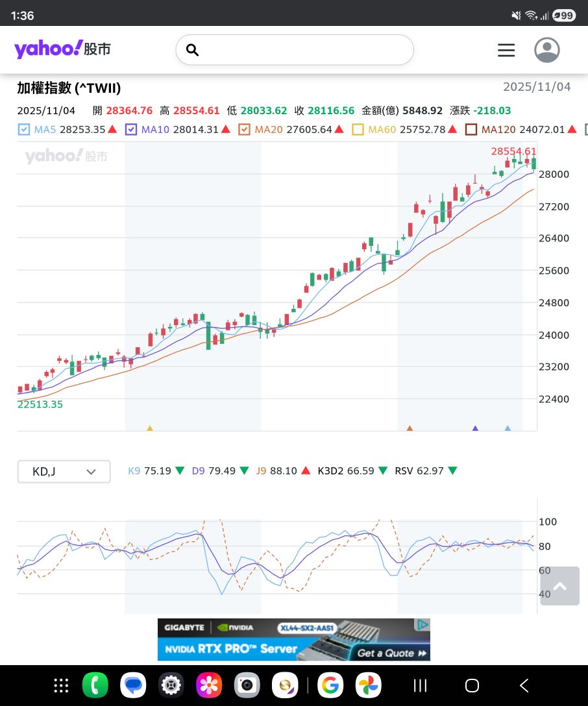Tap the magnifier search icon
This screenshot has width=588, height=706.
coord(192,50)
